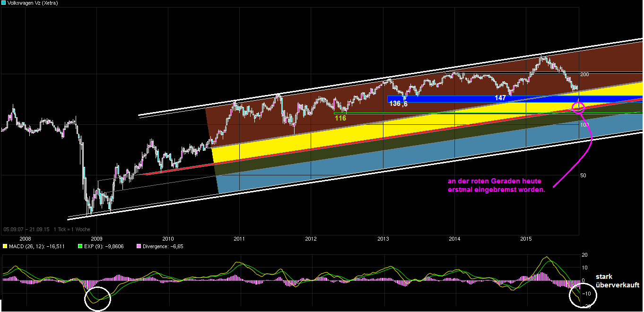Image resolution: width=644 pixels, height=312 pixels.
Task: Click the pink Divergence legend square
Action: tap(139, 246)
